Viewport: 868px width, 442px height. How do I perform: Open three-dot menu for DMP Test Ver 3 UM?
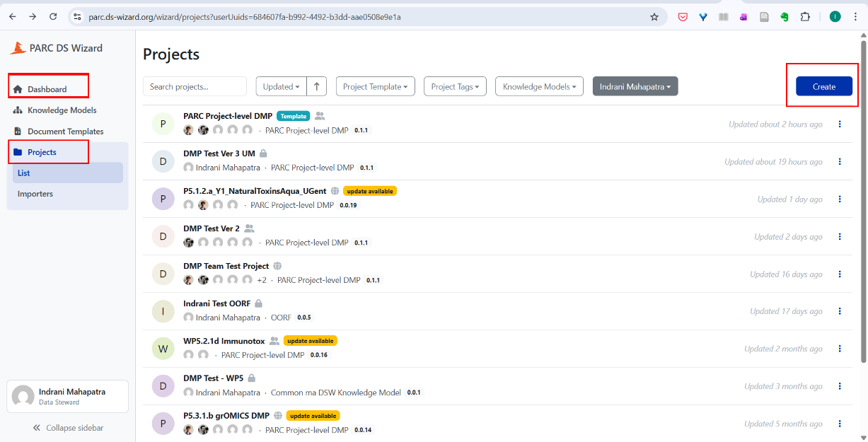[x=840, y=161]
